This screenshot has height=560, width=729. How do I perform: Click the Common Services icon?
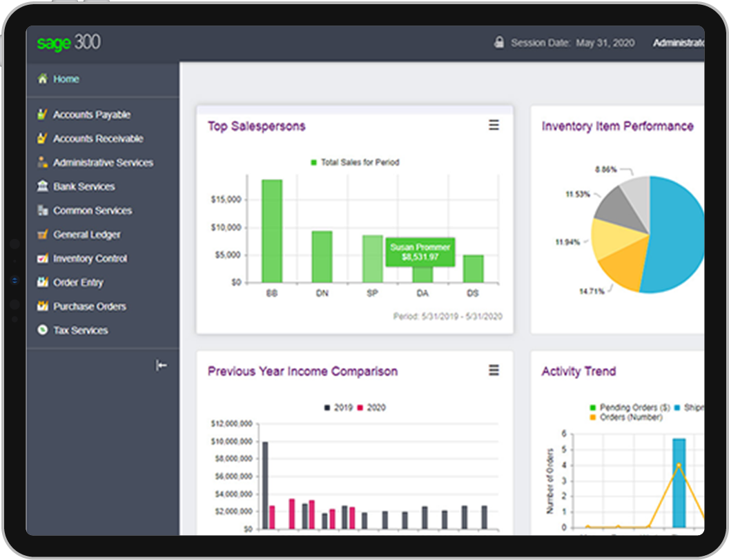[42, 210]
